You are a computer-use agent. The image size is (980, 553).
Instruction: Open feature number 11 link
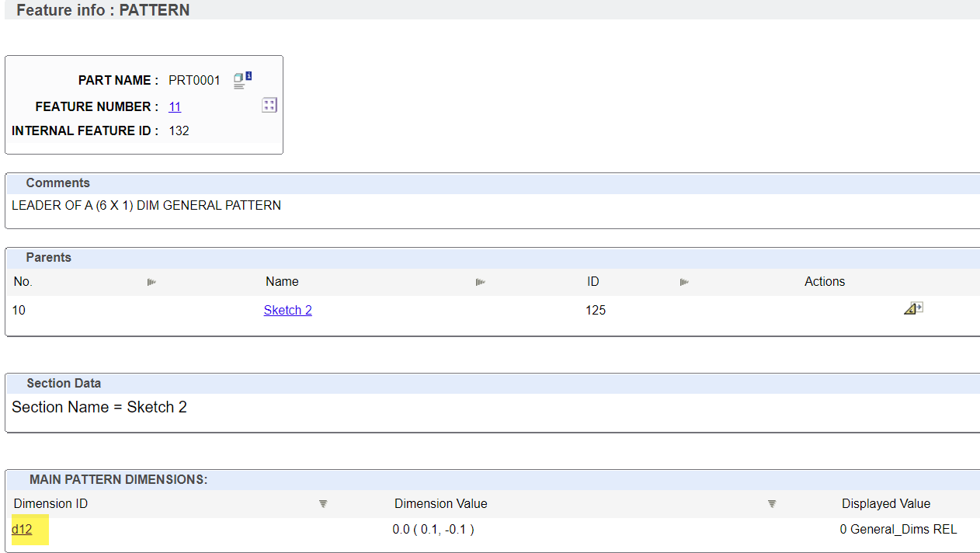coord(174,106)
